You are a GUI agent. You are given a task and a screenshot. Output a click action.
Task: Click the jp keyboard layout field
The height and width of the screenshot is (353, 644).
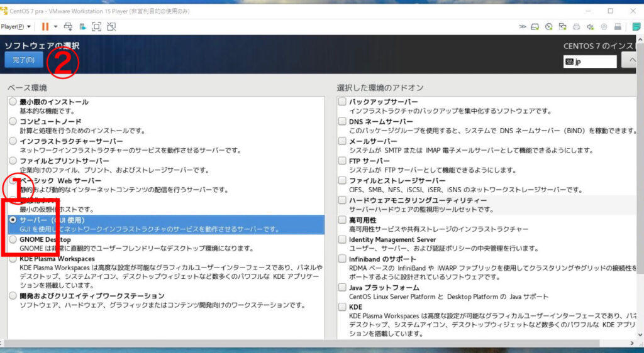click(x=590, y=62)
